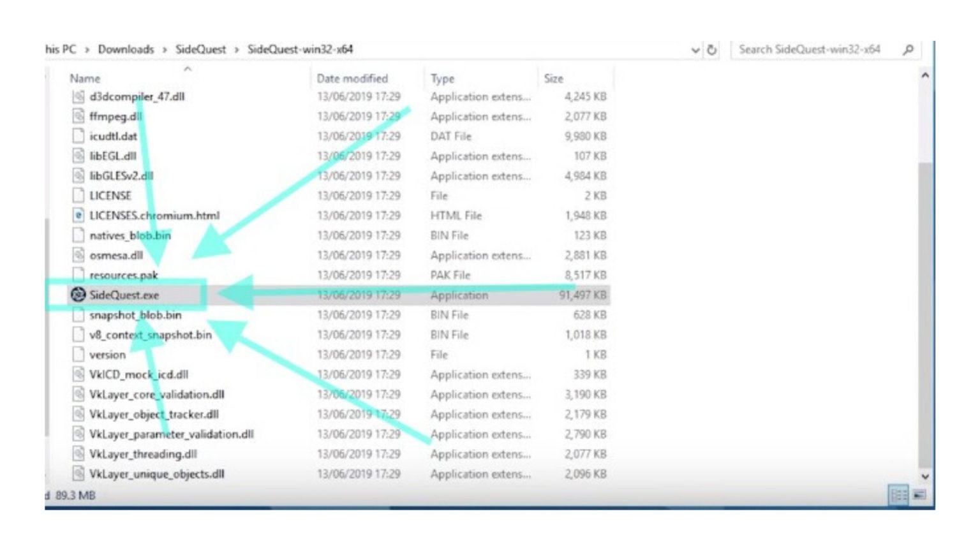The width and height of the screenshot is (980, 551).
Task: Click the VkLayer_parameter_validation.dll file icon
Action: (x=78, y=434)
